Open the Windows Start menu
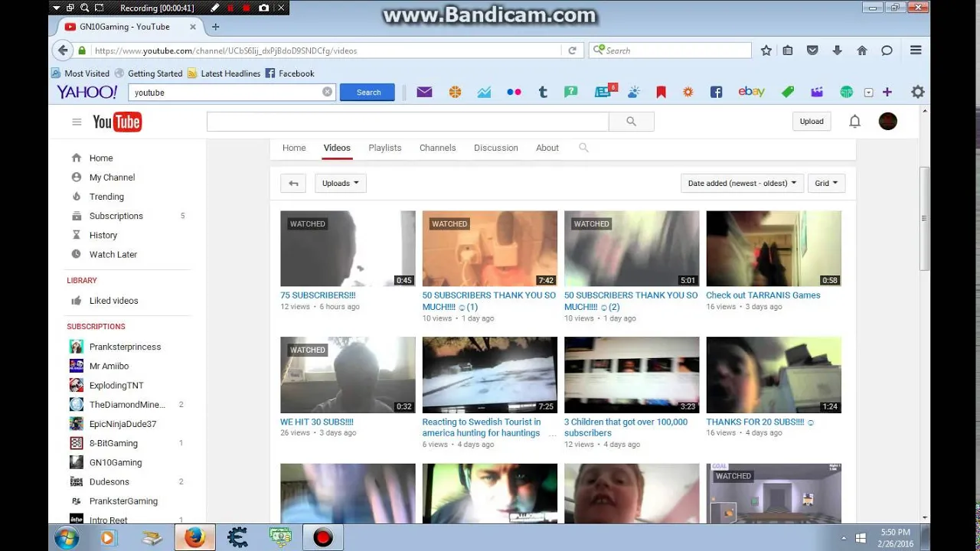The height and width of the screenshot is (551, 980). (x=67, y=537)
